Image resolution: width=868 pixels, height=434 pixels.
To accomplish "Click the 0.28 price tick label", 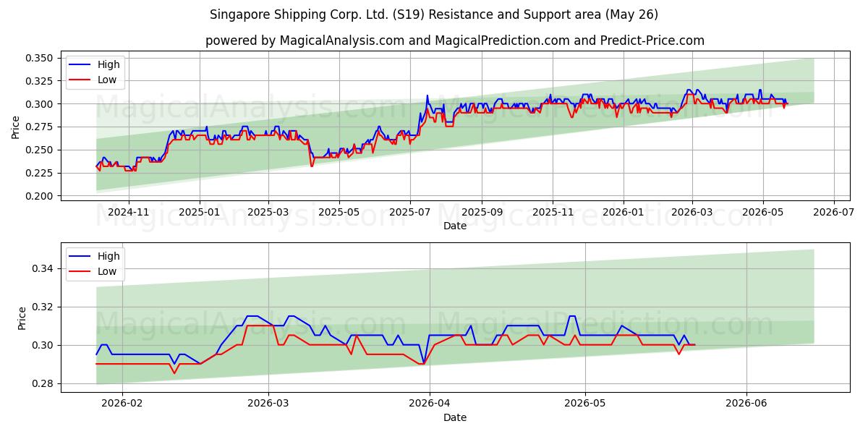I will tap(43, 383).
